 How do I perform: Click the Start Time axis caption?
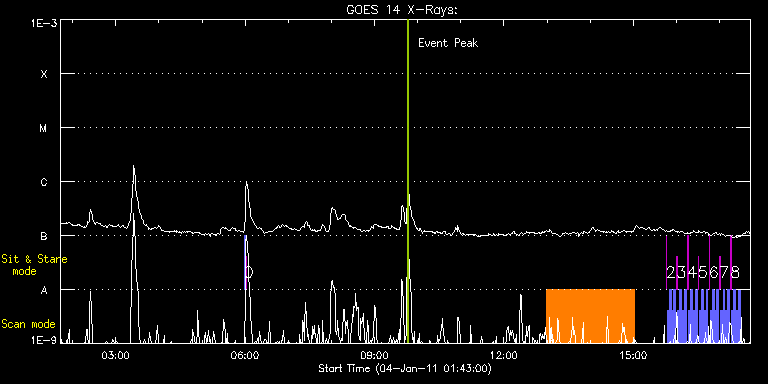(x=405, y=368)
